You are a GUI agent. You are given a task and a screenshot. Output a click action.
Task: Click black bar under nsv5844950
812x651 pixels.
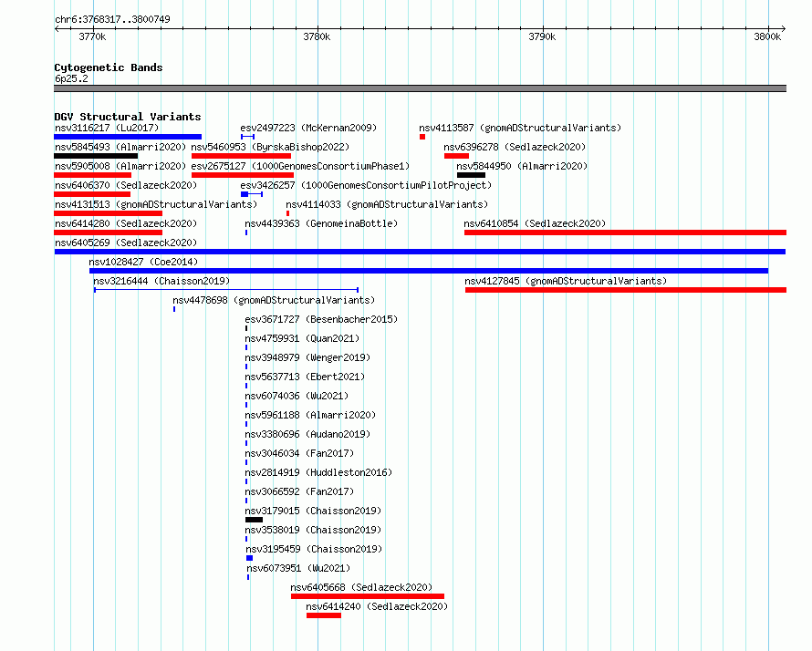[472, 175]
